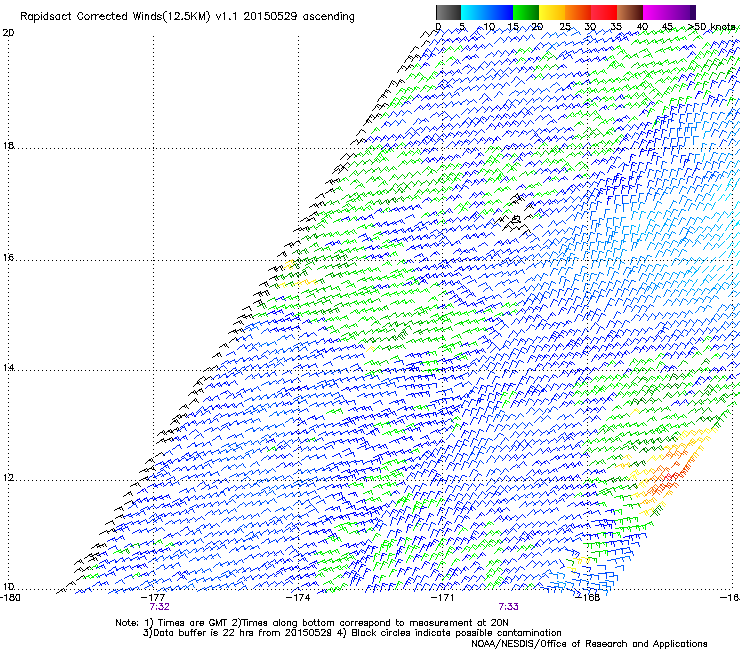Click the '30' legend label

pos(590,27)
